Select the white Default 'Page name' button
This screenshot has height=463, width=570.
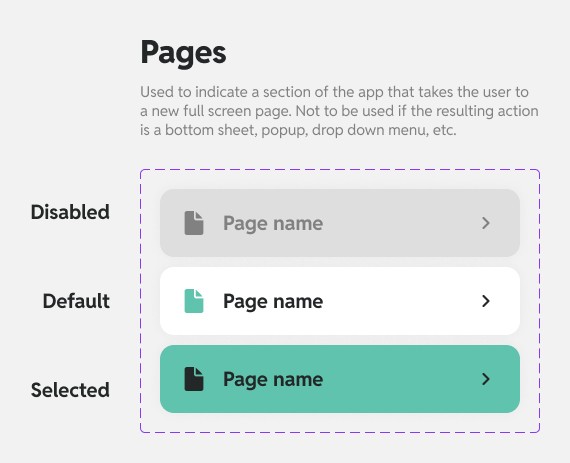coord(340,301)
